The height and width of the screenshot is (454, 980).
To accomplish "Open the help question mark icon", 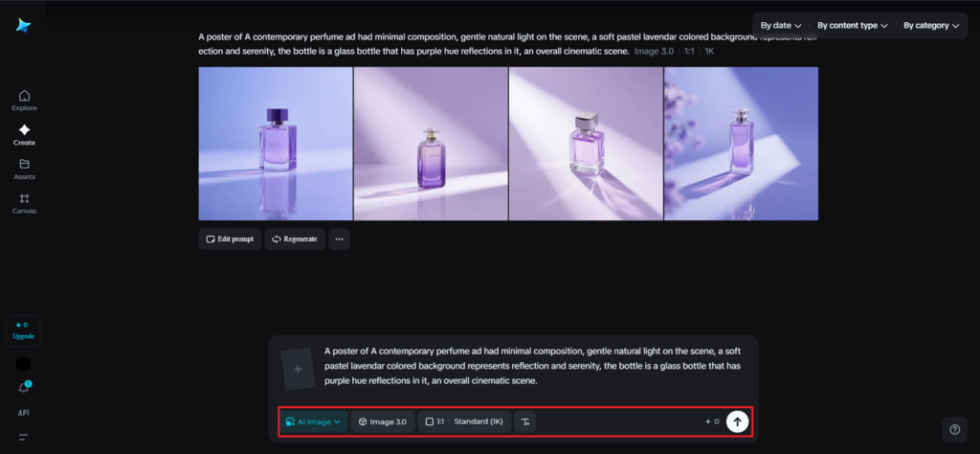I will tap(953, 429).
